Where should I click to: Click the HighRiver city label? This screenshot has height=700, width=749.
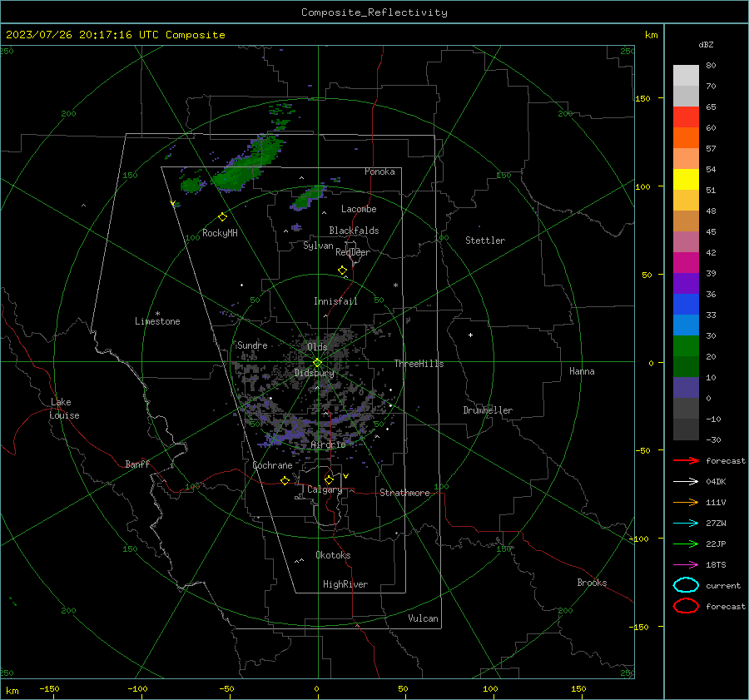(345, 584)
